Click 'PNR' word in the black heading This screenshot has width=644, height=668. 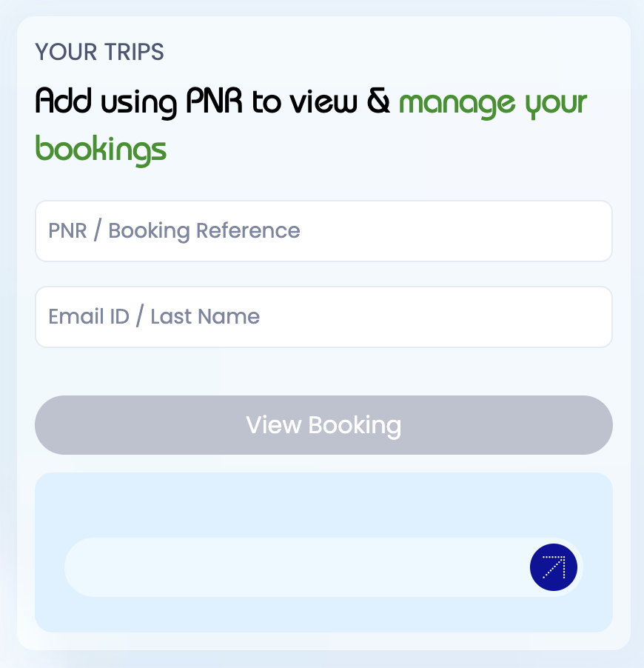pos(214,102)
